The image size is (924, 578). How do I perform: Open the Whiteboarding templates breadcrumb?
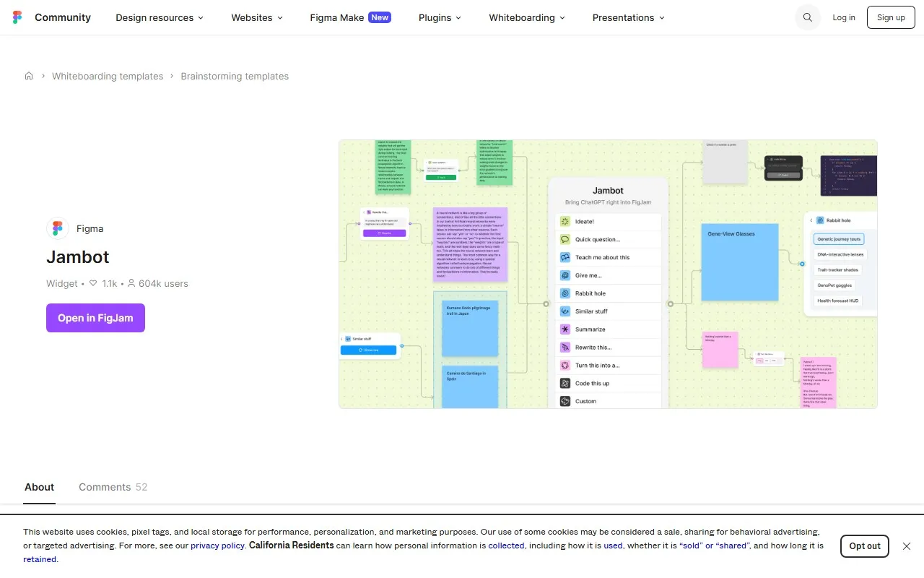coord(108,76)
